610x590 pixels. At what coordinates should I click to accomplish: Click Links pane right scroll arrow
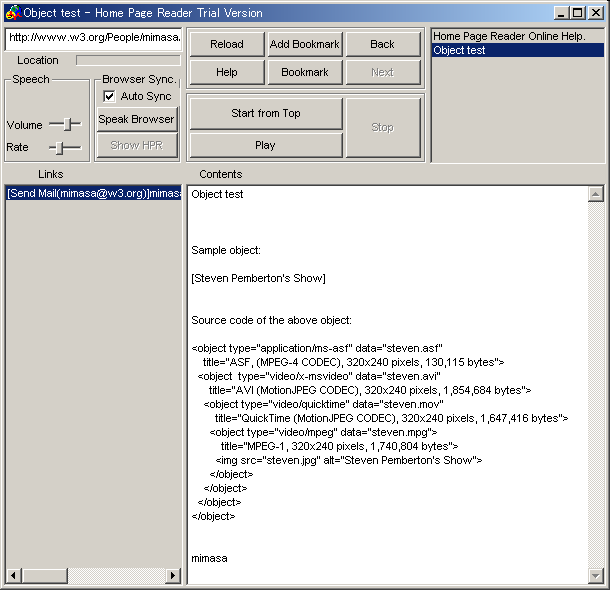[174, 576]
